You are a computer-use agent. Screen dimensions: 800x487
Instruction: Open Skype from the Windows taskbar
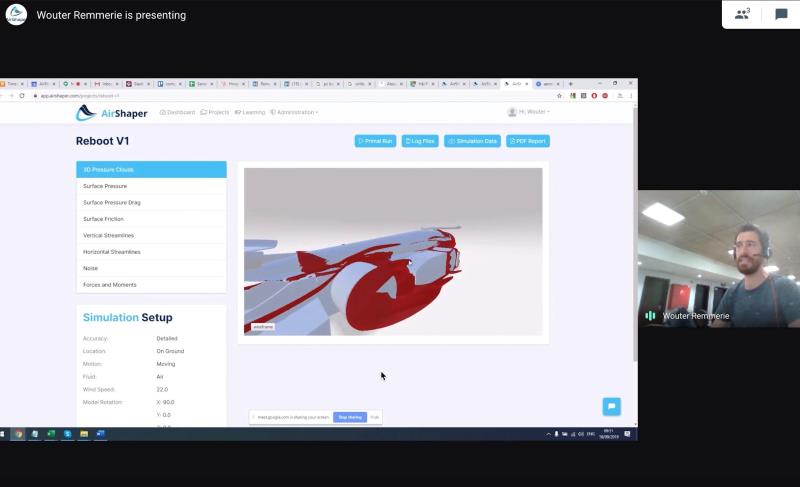pos(67,434)
